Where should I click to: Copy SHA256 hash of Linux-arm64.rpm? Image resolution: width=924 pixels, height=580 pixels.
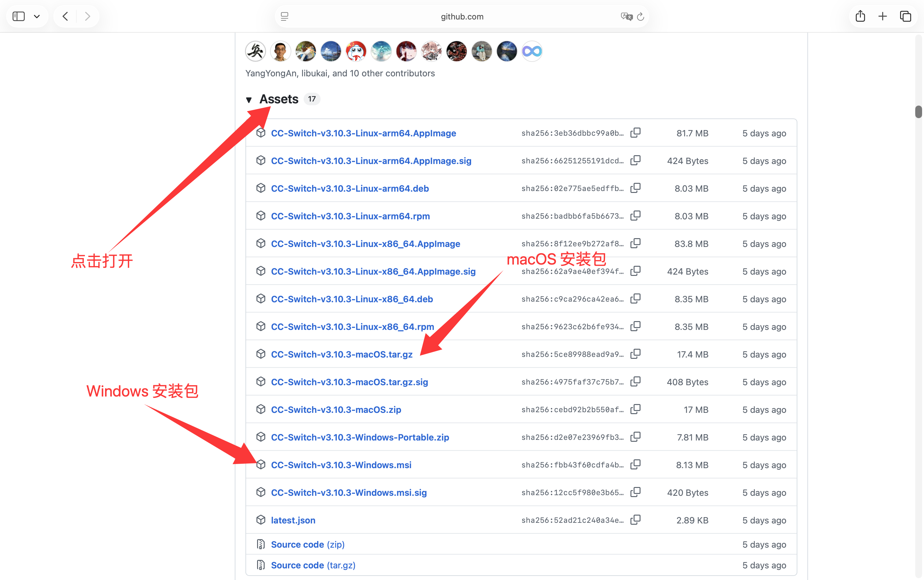(635, 216)
